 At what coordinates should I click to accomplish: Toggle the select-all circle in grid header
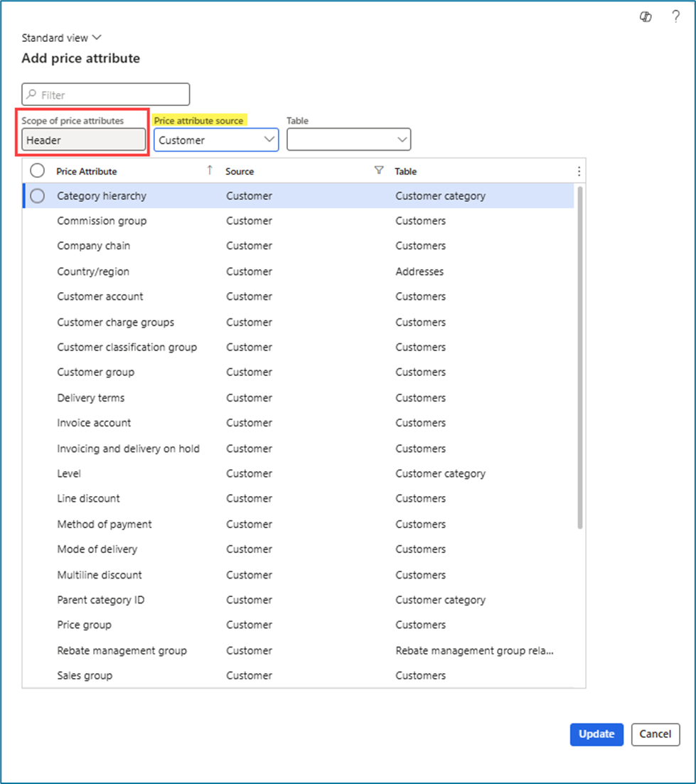point(37,171)
